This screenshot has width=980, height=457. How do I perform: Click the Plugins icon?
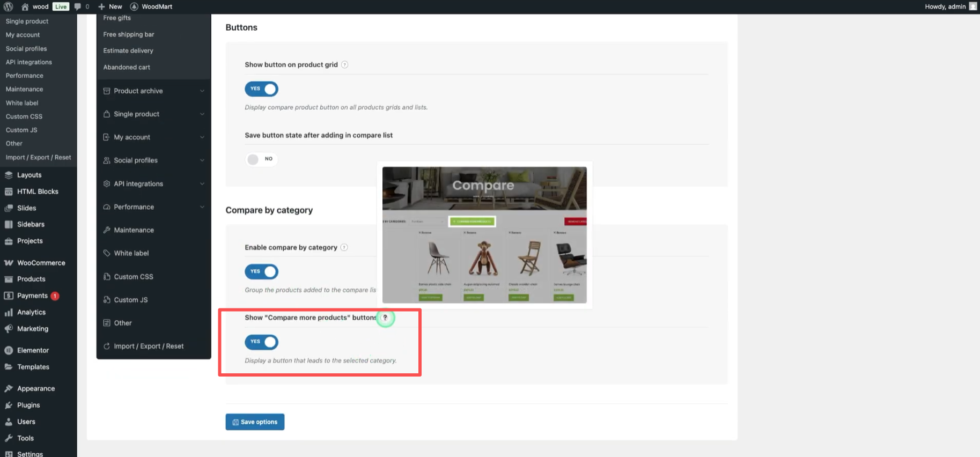9,405
